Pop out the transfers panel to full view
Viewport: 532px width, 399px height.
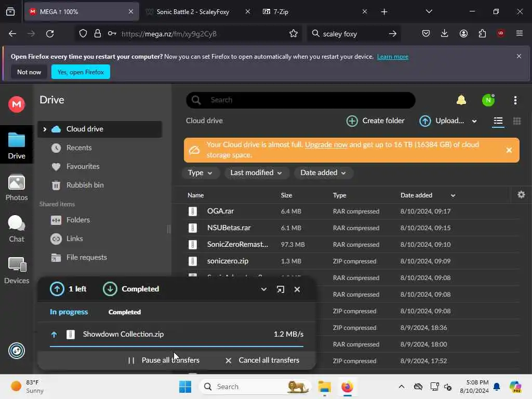[280, 289]
